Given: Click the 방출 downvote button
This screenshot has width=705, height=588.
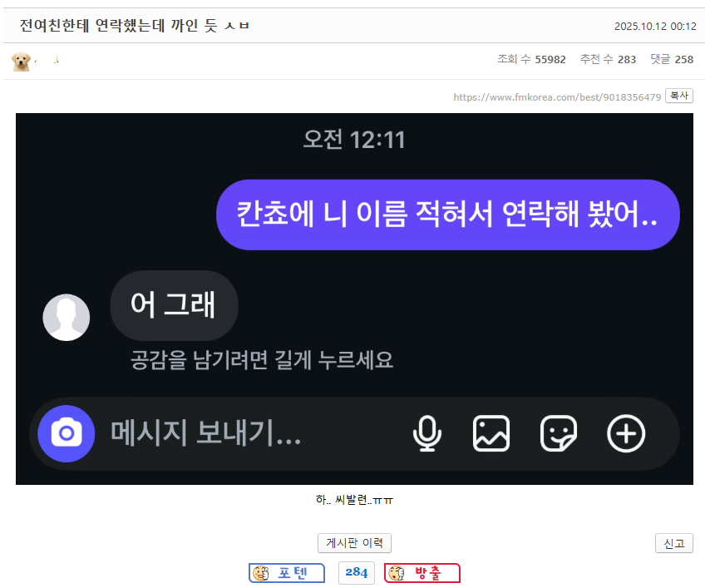Looking at the screenshot, I should [x=422, y=573].
